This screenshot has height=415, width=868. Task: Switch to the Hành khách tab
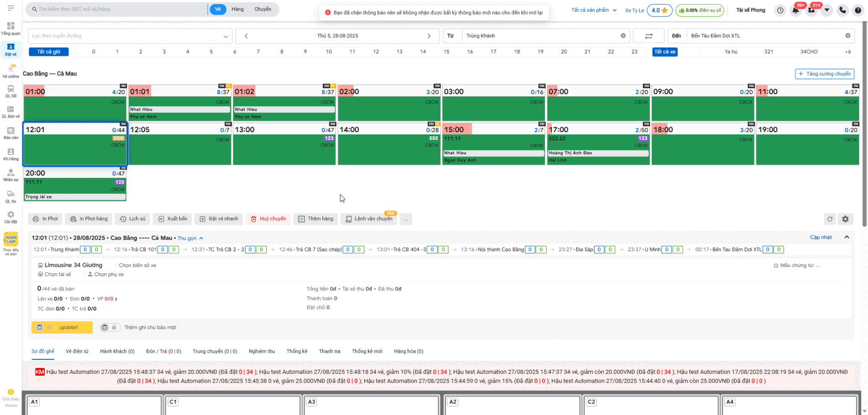tap(117, 351)
